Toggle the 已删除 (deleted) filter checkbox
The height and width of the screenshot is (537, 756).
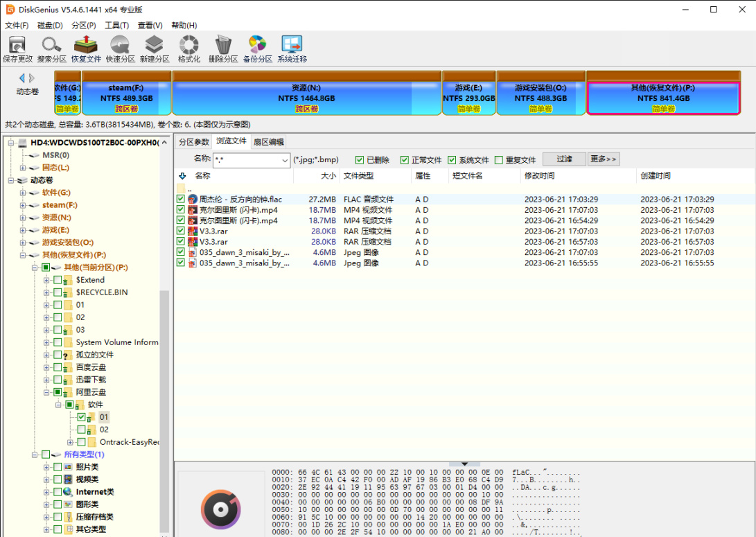359,159
